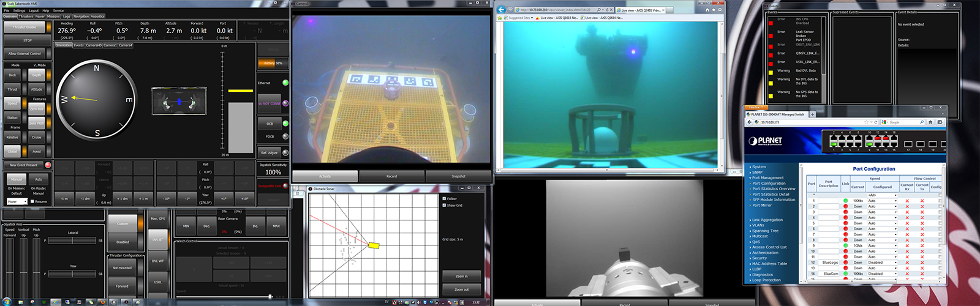Click port 12 description field BlueLogic
This screenshot has width=980, height=306.
[x=830, y=263]
